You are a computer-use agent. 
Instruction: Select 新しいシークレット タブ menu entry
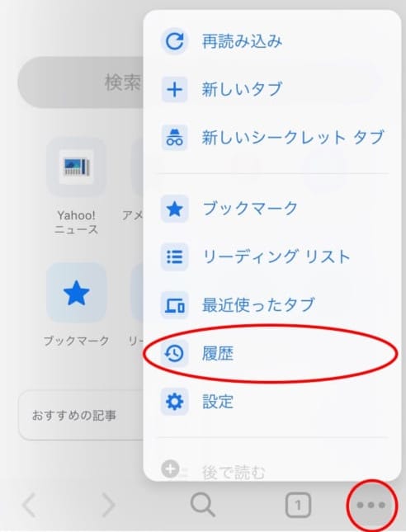coord(272,138)
